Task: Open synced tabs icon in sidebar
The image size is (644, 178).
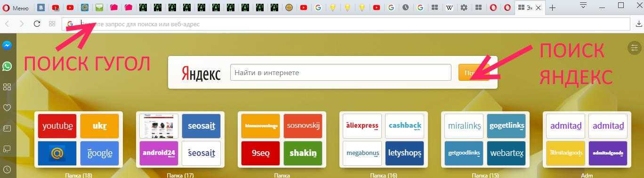Action: [7, 149]
